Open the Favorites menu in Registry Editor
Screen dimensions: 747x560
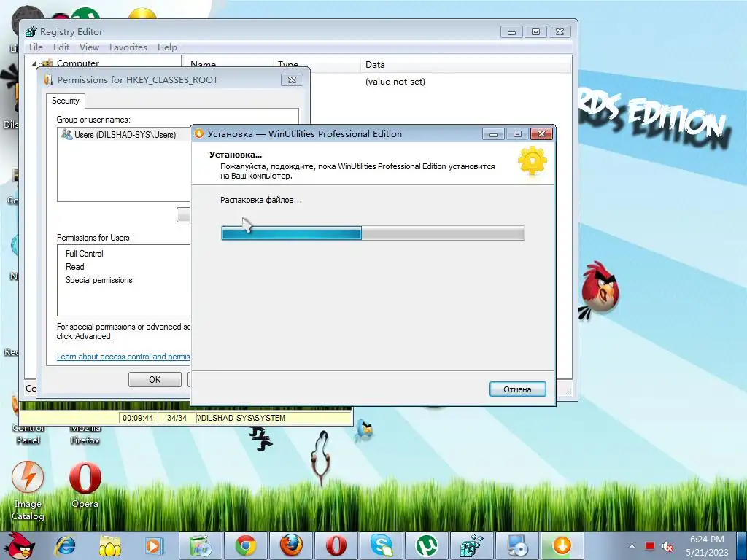128,47
